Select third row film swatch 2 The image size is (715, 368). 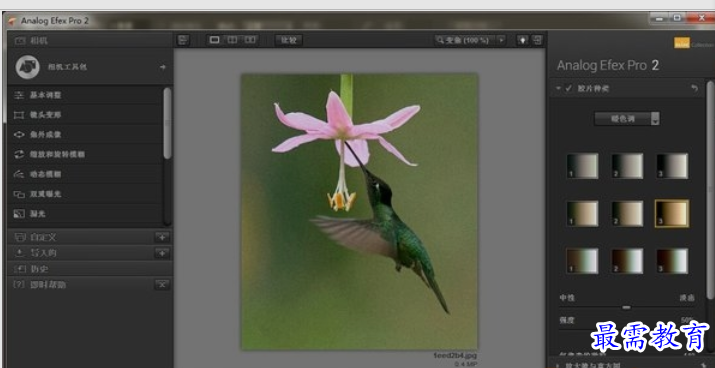627,261
